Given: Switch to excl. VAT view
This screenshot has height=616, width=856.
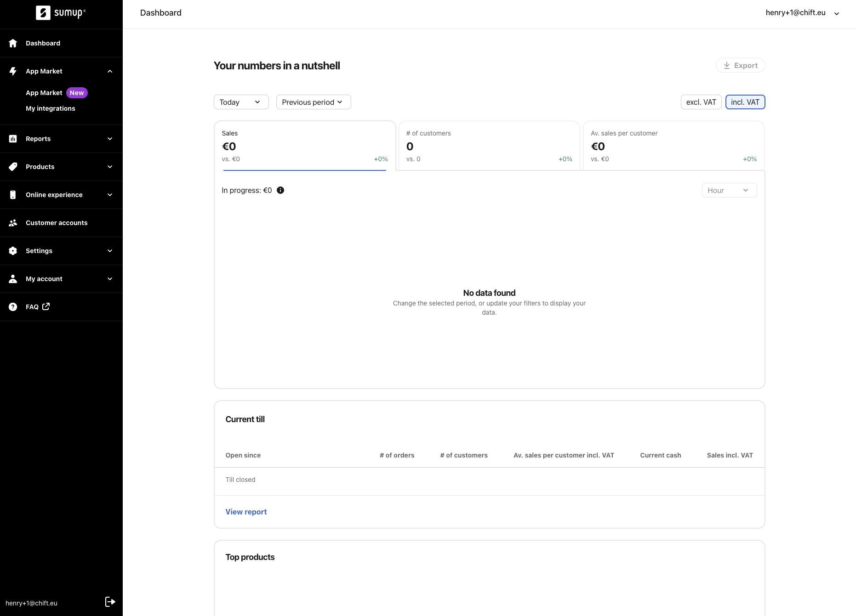Looking at the screenshot, I should click(x=701, y=102).
